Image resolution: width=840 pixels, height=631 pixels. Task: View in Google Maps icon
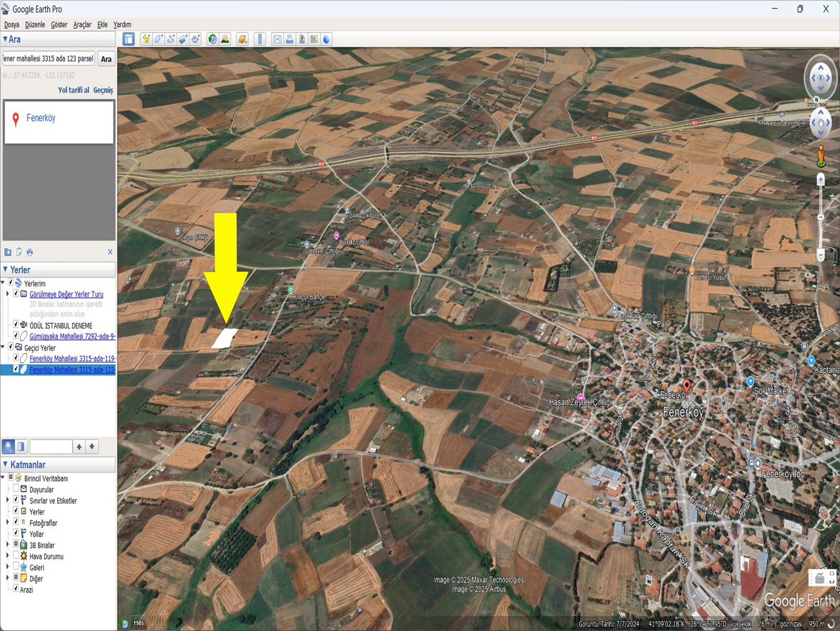coord(314,39)
